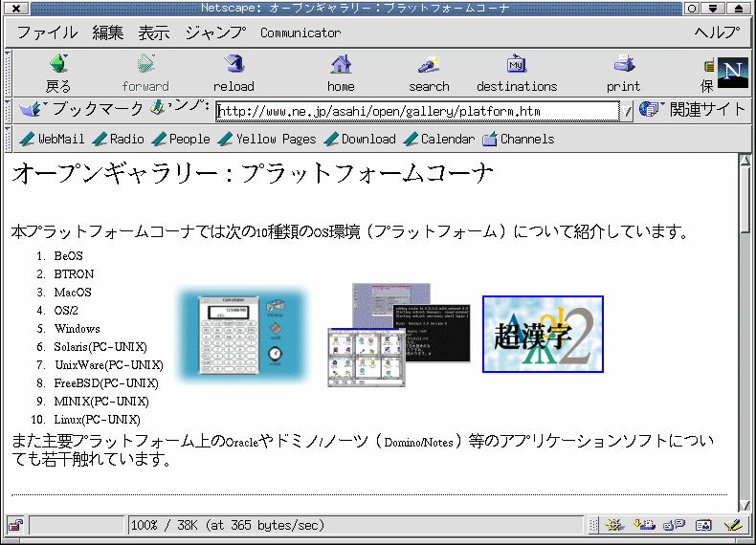Click the vertical scrollbar down arrow
Viewport: 756px width, 545px height.
tap(745, 506)
